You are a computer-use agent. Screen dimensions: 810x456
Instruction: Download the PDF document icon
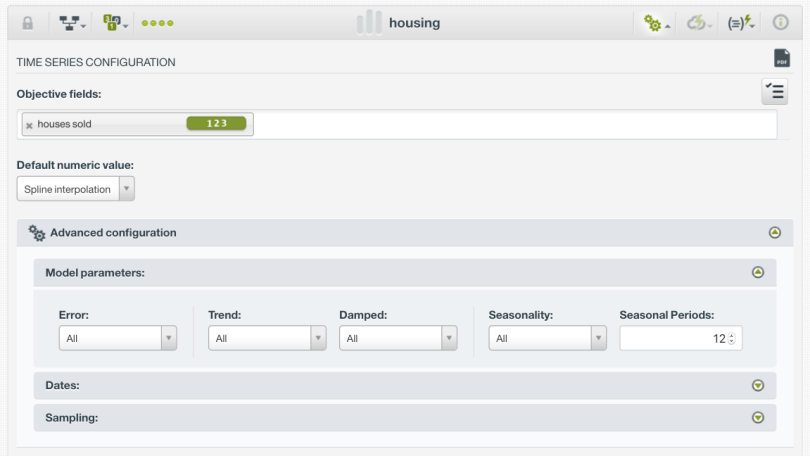tap(782, 59)
